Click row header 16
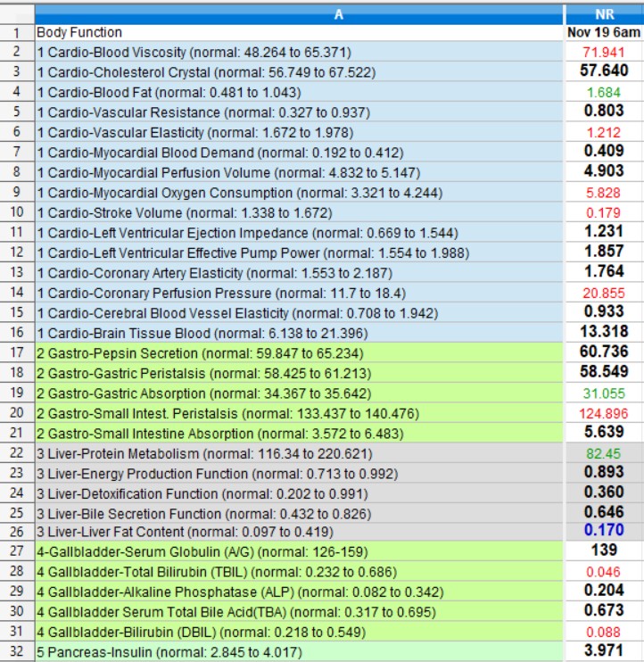The height and width of the screenshot is (662, 644). point(17,333)
